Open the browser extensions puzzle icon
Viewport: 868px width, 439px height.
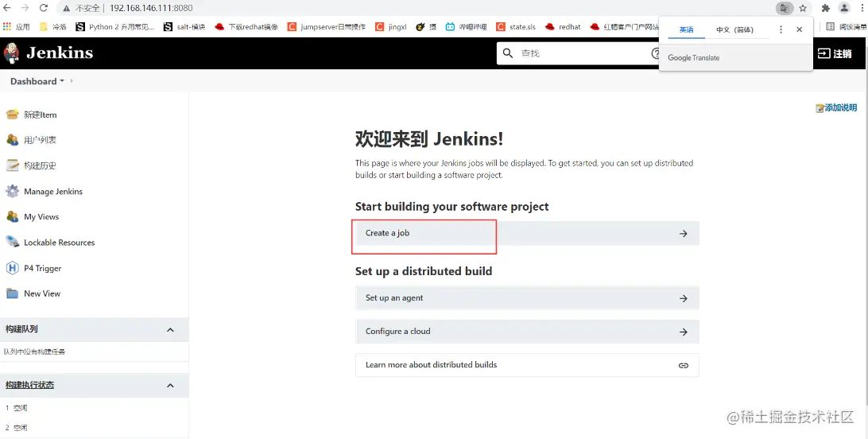825,8
